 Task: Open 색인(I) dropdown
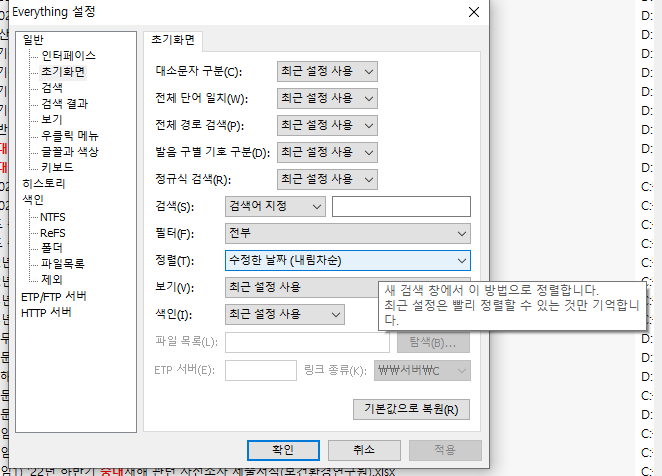[285, 315]
